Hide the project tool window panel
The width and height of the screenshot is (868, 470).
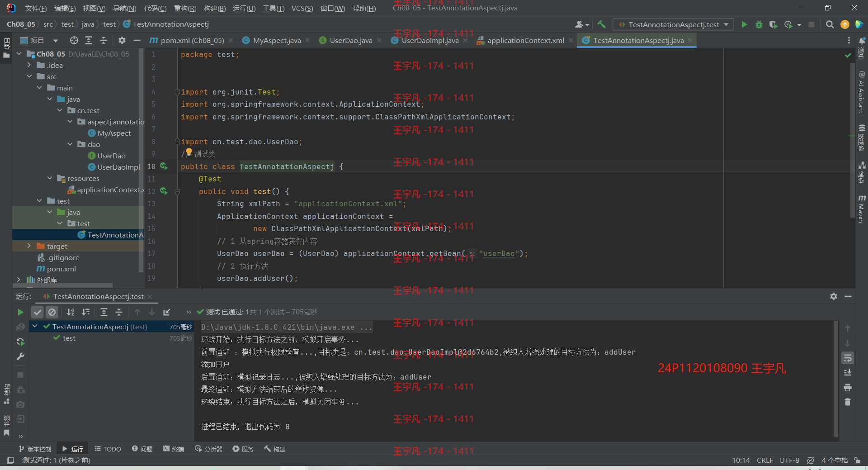tap(137, 40)
